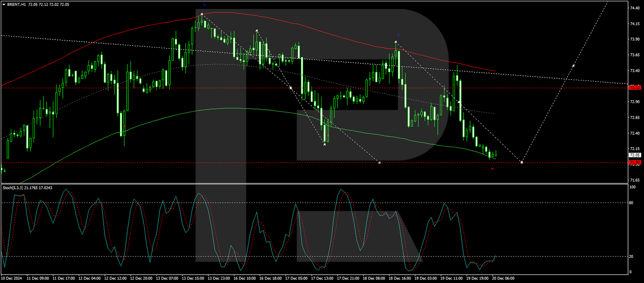
Task: Click the 73.40 price axis label
Action: click(634, 70)
